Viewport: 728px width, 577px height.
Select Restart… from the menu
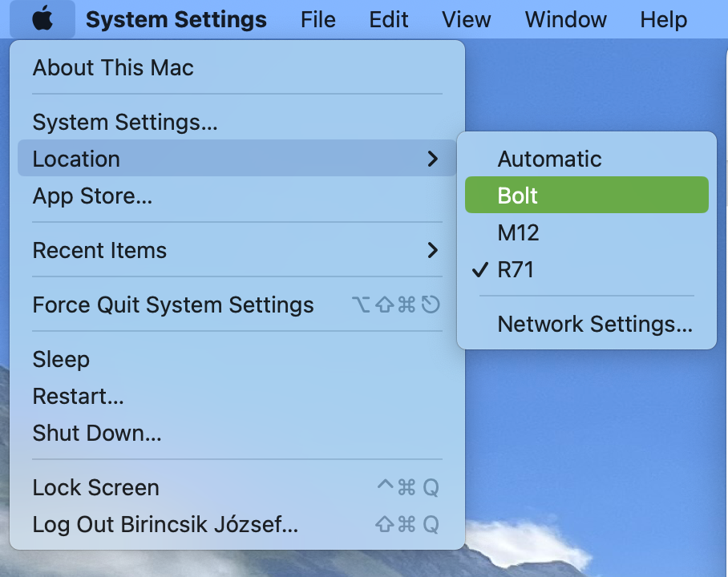click(237, 396)
